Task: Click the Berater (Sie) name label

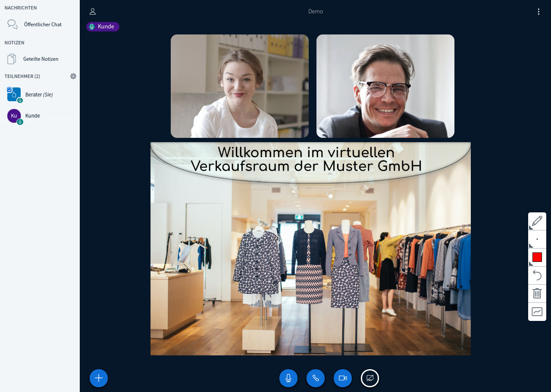Action: (39, 95)
